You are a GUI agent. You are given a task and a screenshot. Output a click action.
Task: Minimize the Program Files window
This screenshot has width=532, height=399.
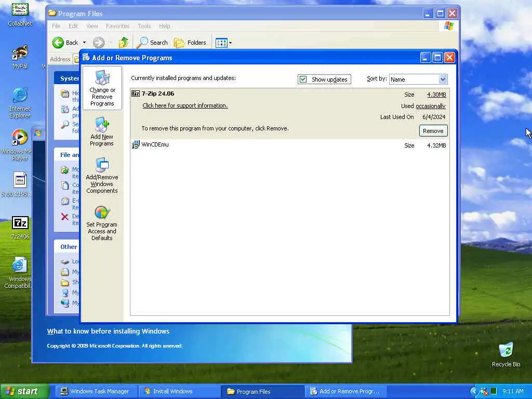[x=428, y=14]
